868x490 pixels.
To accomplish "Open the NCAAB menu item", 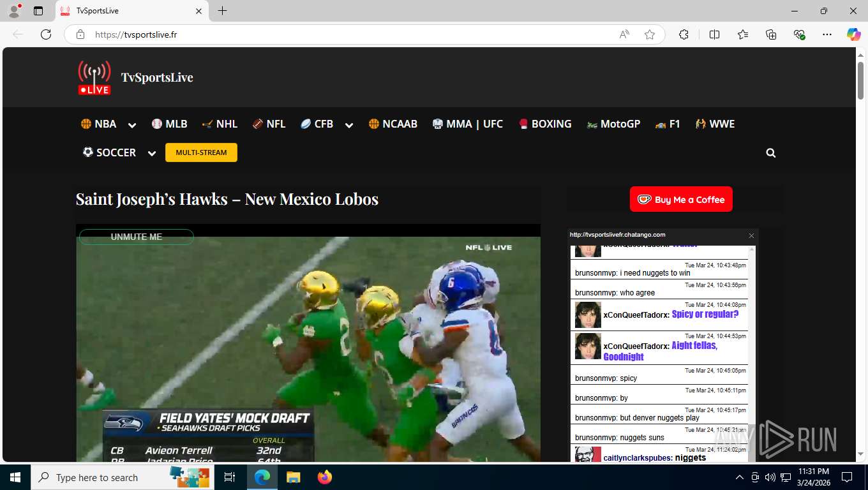I will 393,124.
